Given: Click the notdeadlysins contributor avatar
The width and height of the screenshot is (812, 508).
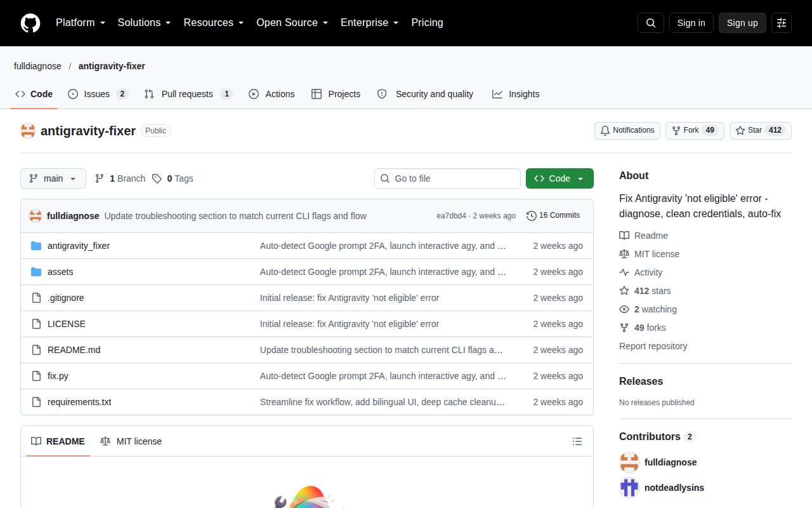Looking at the screenshot, I should point(629,488).
